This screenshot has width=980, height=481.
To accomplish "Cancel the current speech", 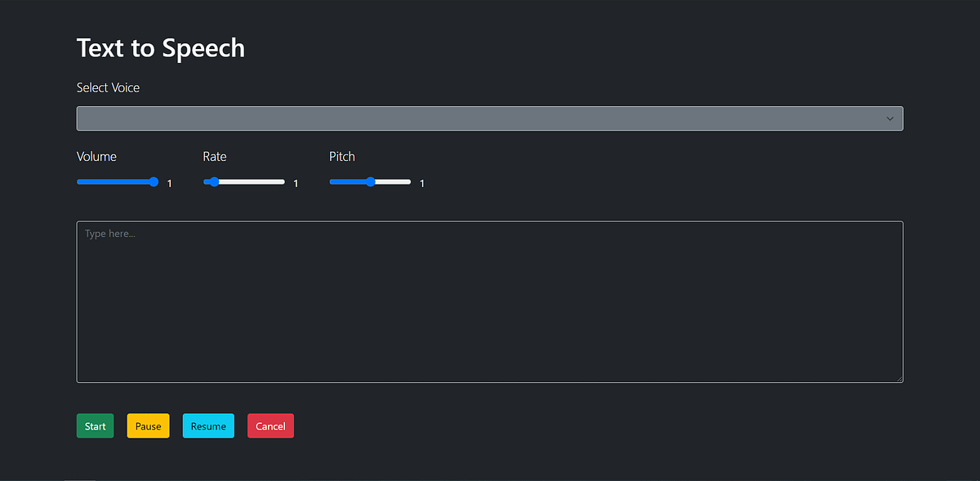I will (270, 425).
